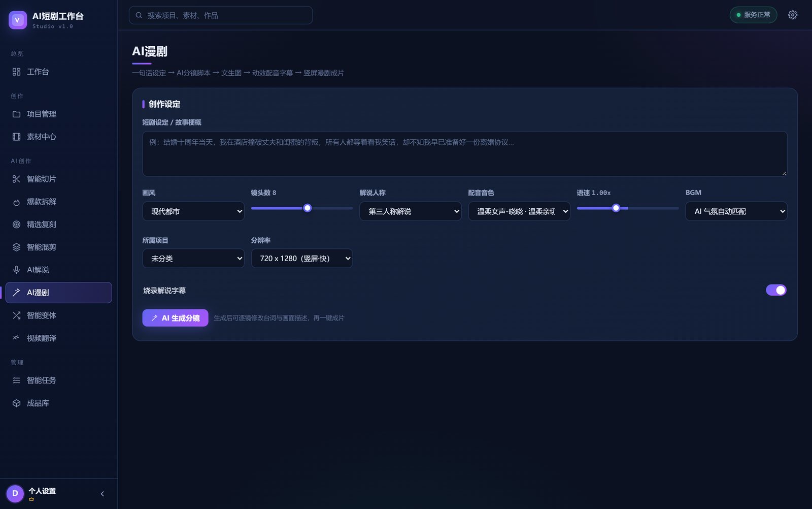The height and width of the screenshot is (509, 812).
Task: Open the 分辨率 720 x 1280 dropdown
Action: point(302,259)
